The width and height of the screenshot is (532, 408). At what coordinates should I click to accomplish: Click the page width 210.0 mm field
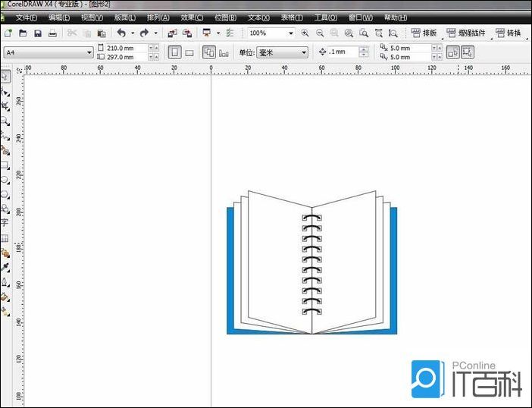127,49
